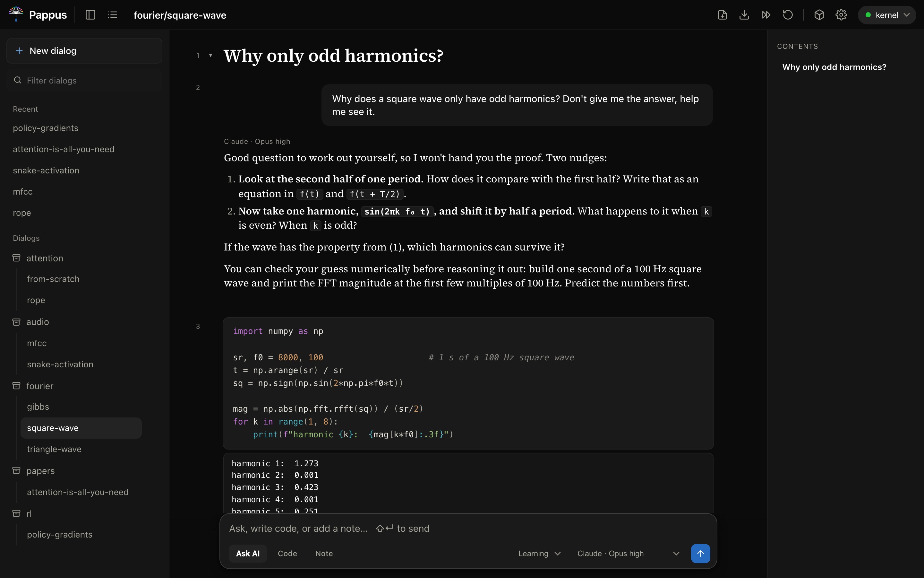Jump to 'Why only odd harmonics?' in Contents
This screenshot has width=924, height=578.
(834, 67)
